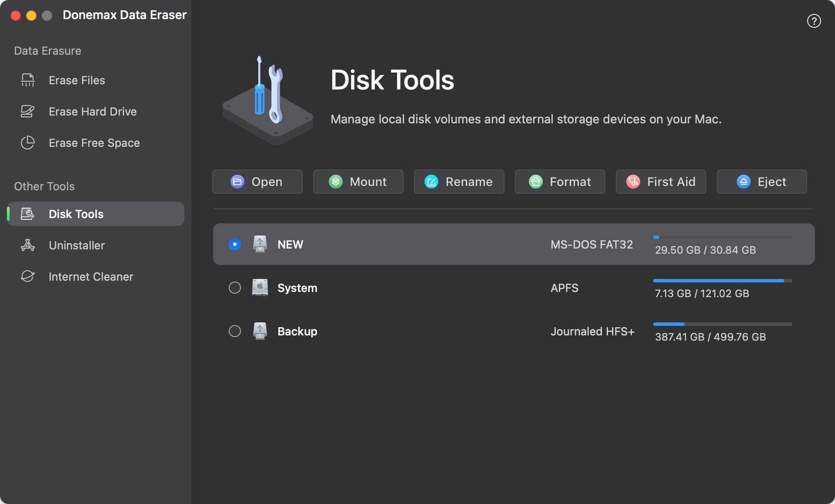Click the First Aid button label
The height and width of the screenshot is (504, 835).
point(671,182)
